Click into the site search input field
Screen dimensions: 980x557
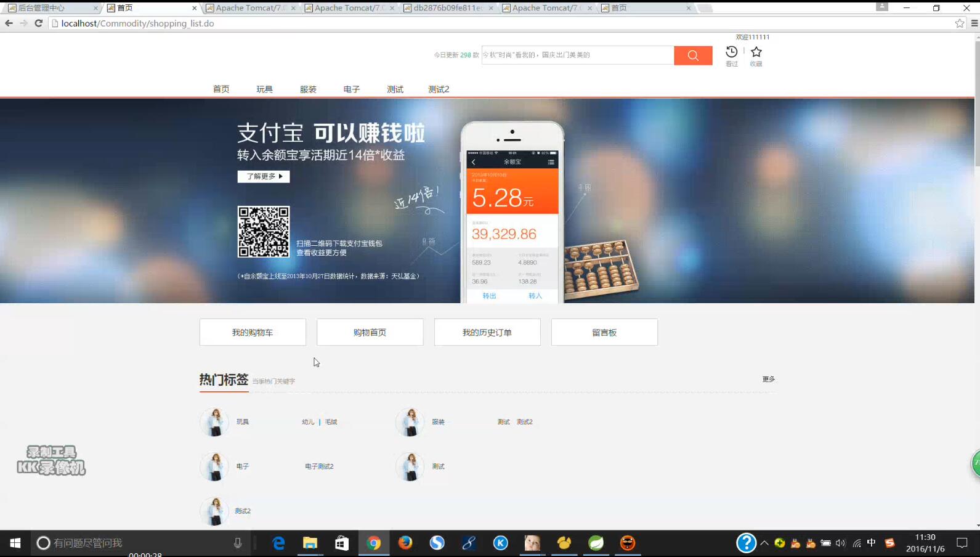[x=578, y=55]
